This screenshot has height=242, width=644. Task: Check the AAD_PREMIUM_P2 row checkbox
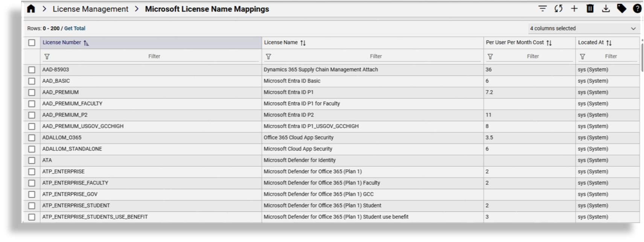[32, 115]
